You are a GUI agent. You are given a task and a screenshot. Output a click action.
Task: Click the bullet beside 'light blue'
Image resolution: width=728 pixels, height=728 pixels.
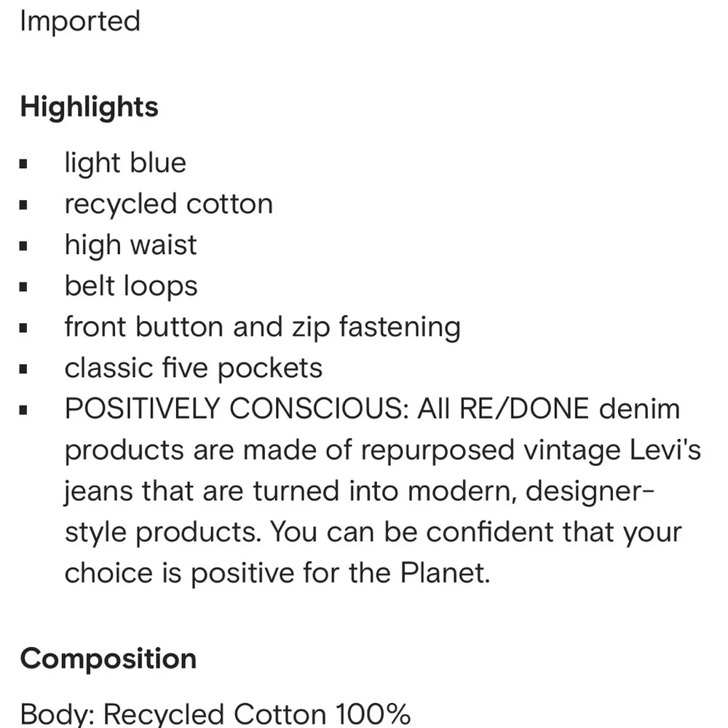(x=24, y=164)
